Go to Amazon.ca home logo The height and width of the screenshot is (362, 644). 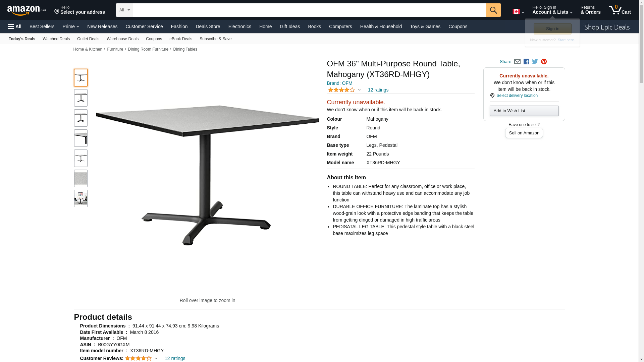(27, 10)
